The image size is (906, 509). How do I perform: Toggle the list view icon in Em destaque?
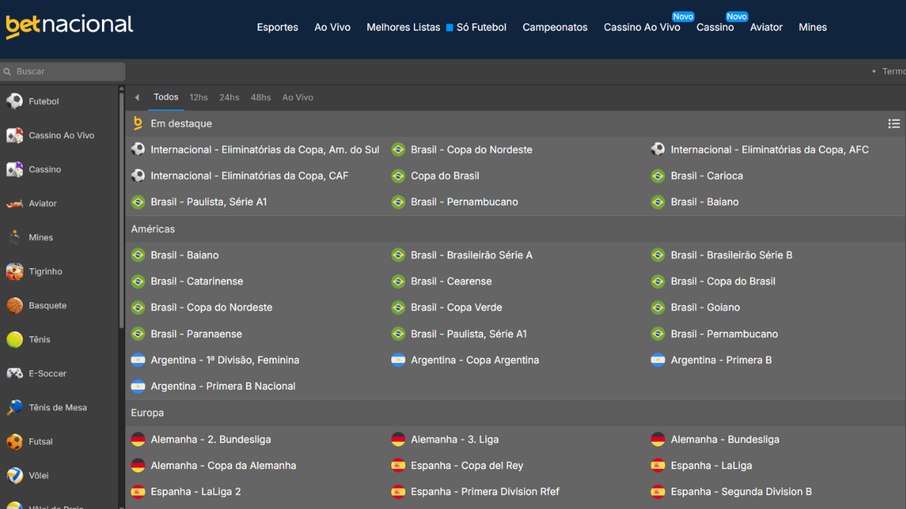click(x=893, y=123)
